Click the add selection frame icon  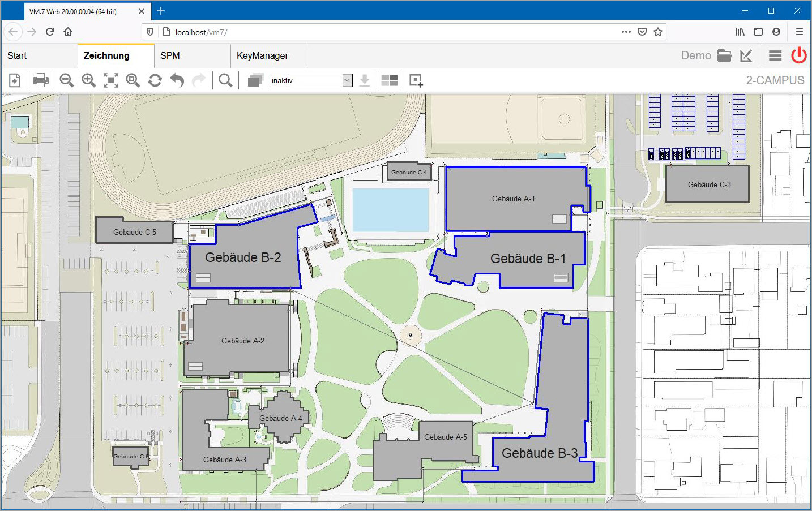416,80
